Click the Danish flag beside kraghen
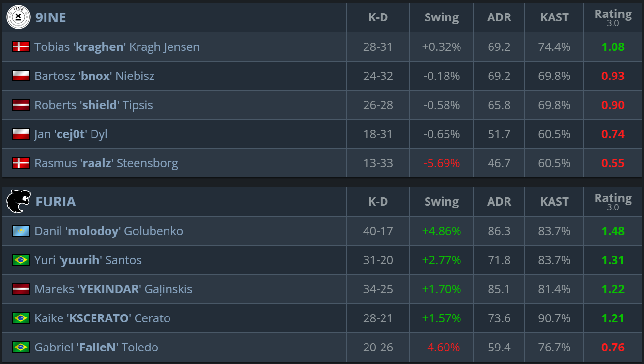Viewport: 644px width, 364px height. point(21,47)
